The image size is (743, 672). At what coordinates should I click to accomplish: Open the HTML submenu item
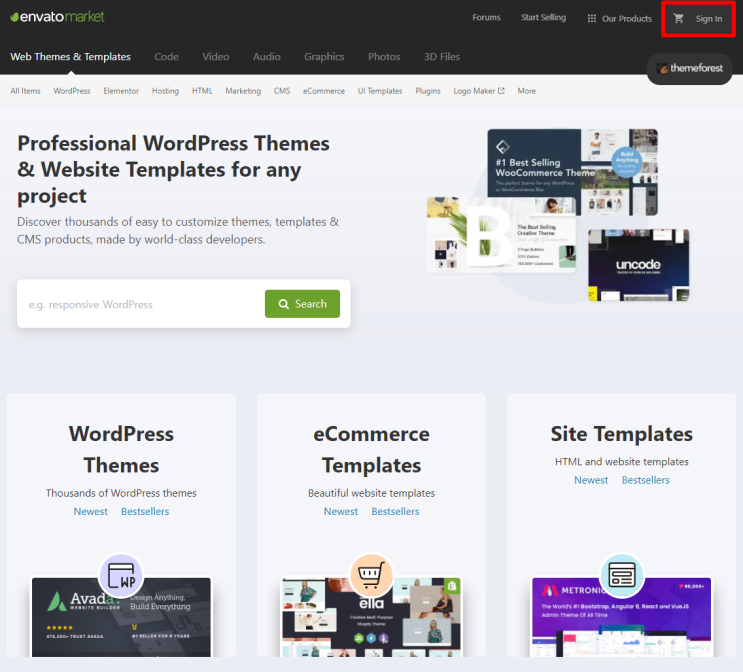point(202,91)
